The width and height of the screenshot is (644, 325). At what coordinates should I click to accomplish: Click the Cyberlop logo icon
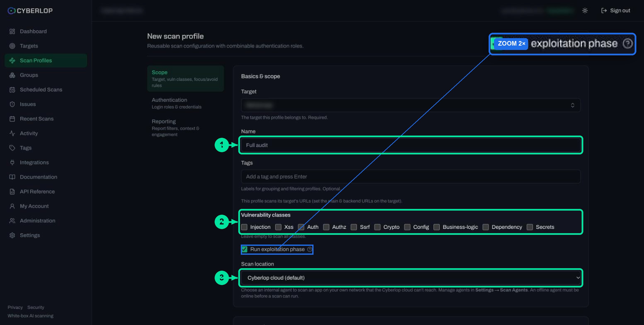pos(11,11)
